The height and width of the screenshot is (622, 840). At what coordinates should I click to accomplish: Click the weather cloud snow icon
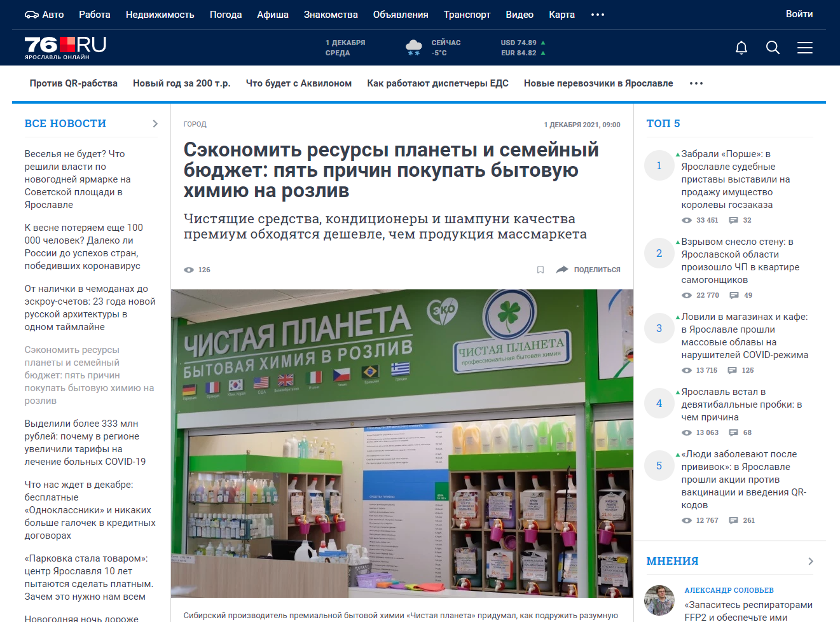pos(414,47)
